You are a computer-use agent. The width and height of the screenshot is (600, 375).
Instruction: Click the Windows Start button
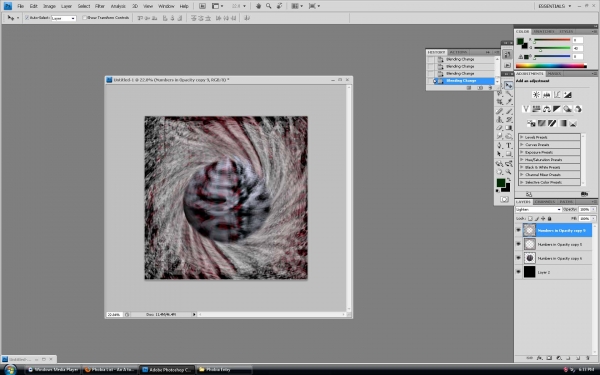(x=10, y=369)
